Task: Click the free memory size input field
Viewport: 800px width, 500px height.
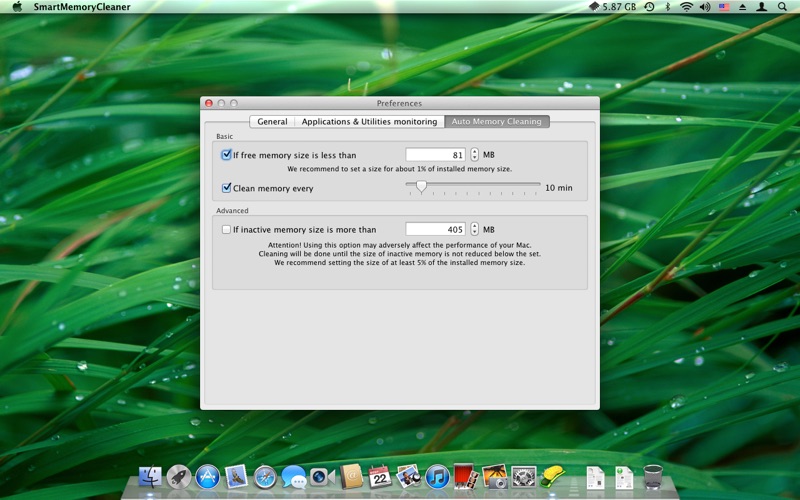Action: pyautogui.click(x=435, y=155)
